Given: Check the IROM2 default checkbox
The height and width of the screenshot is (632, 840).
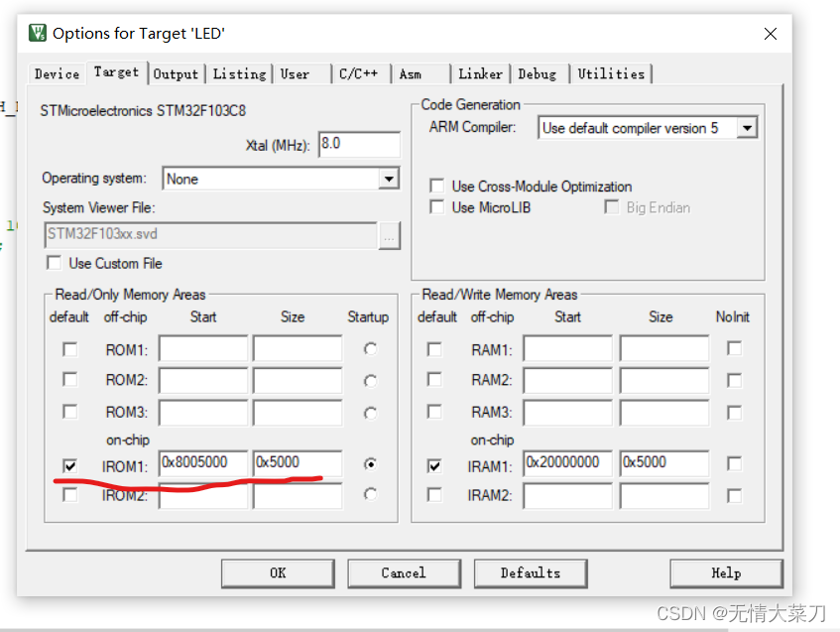Looking at the screenshot, I should (69, 495).
